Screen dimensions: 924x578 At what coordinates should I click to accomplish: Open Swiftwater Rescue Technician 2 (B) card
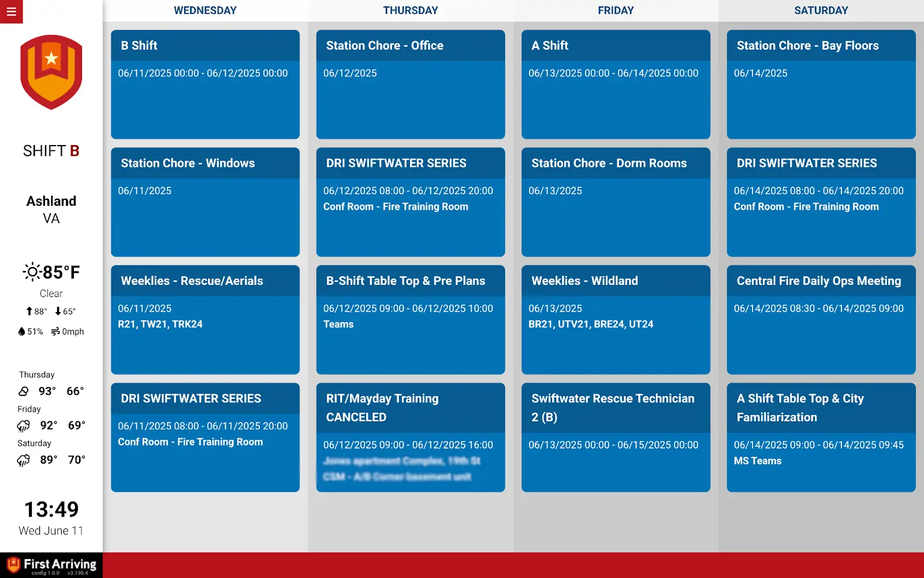[x=616, y=437]
